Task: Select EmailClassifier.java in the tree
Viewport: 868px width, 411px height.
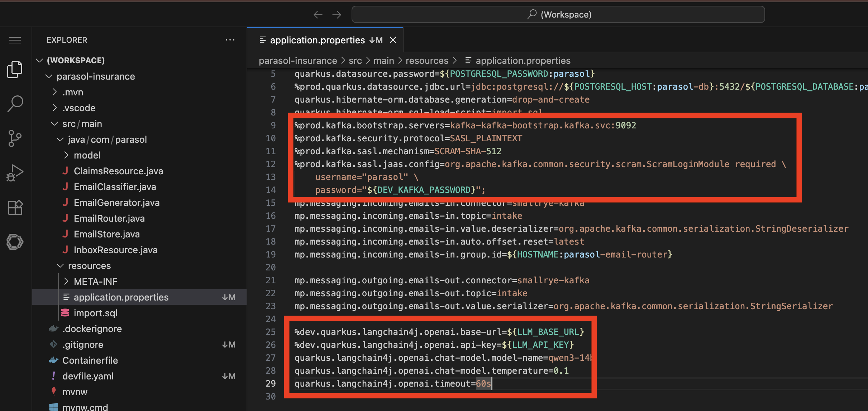Action: coord(115,186)
